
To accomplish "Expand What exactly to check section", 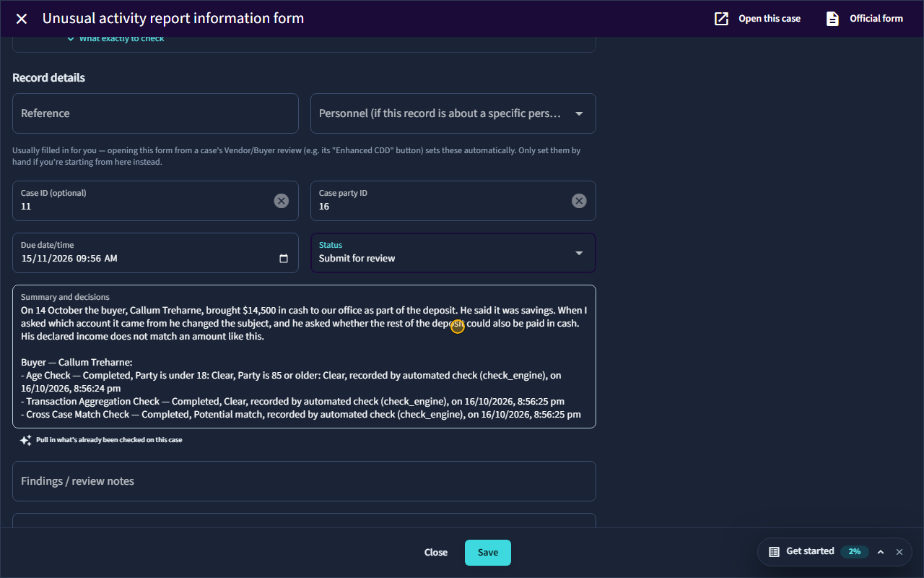I will click(115, 38).
